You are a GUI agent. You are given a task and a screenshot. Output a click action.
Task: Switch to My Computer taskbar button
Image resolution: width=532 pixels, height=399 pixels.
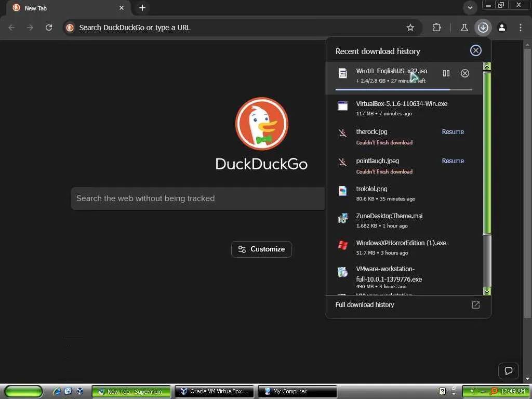[298, 392]
